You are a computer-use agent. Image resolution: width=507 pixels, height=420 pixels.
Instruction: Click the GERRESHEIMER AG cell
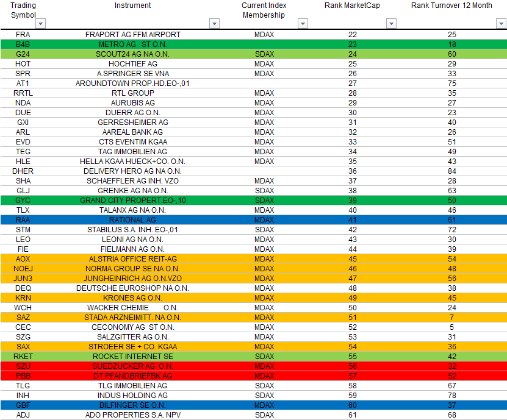pyautogui.click(x=133, y=122)
